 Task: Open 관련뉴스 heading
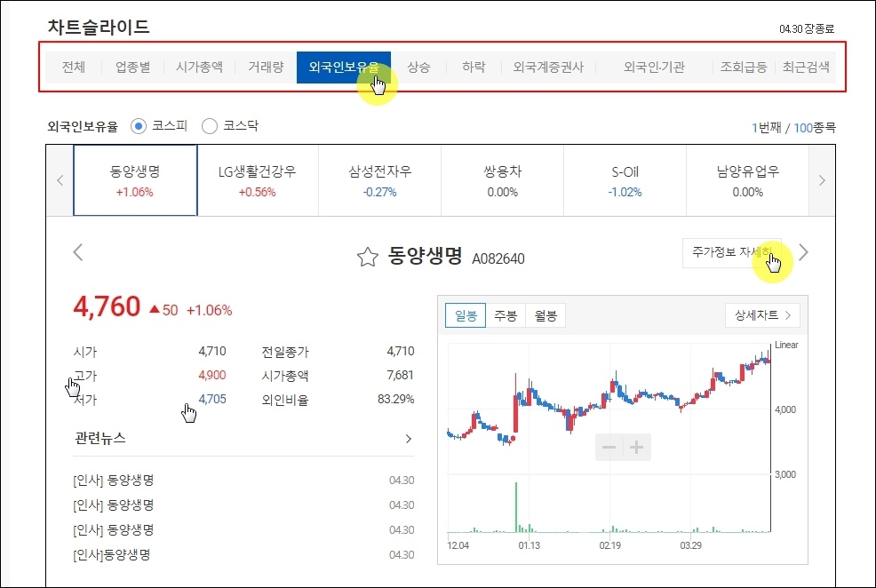100,438
